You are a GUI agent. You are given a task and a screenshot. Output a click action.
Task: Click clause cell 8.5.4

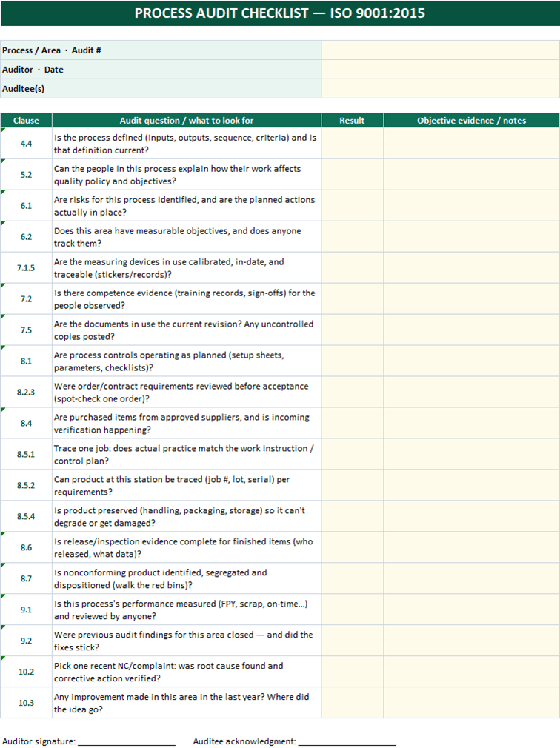pos(26,515)
